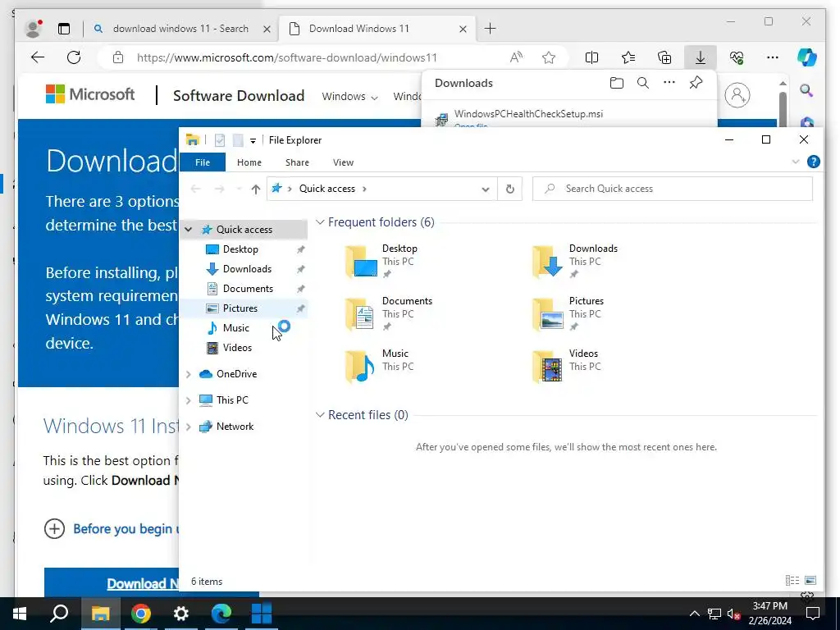
Task: Open Home ribbon tab
Action: tap(249, 162)
